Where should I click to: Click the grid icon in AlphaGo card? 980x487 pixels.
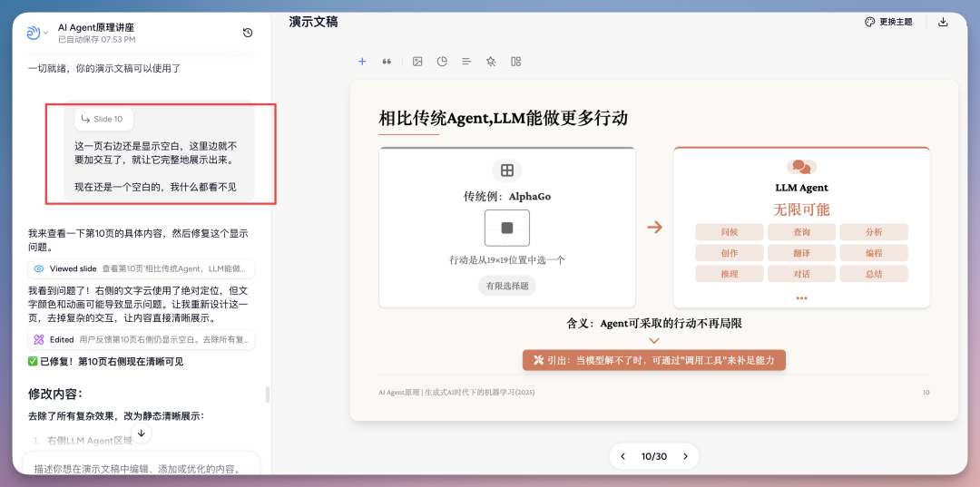(507, 170)
